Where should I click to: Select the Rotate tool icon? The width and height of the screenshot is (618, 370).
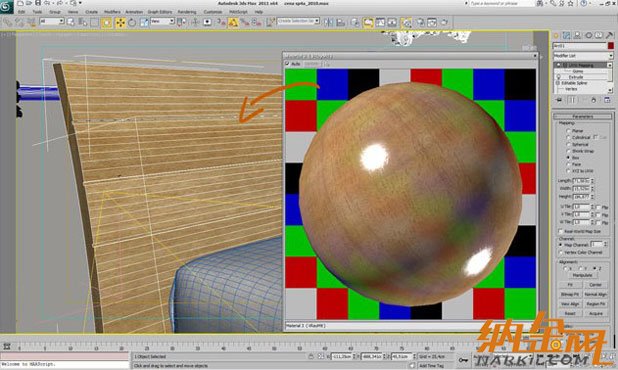(132, 22)
